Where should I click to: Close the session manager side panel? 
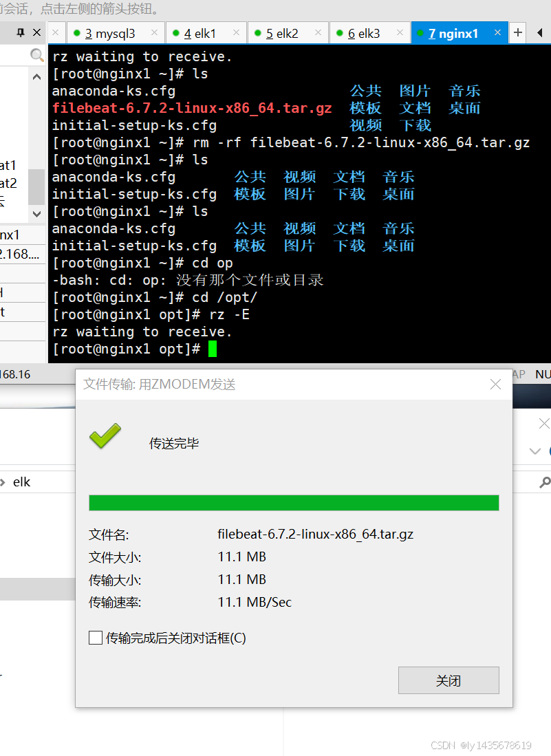(36, 32)
